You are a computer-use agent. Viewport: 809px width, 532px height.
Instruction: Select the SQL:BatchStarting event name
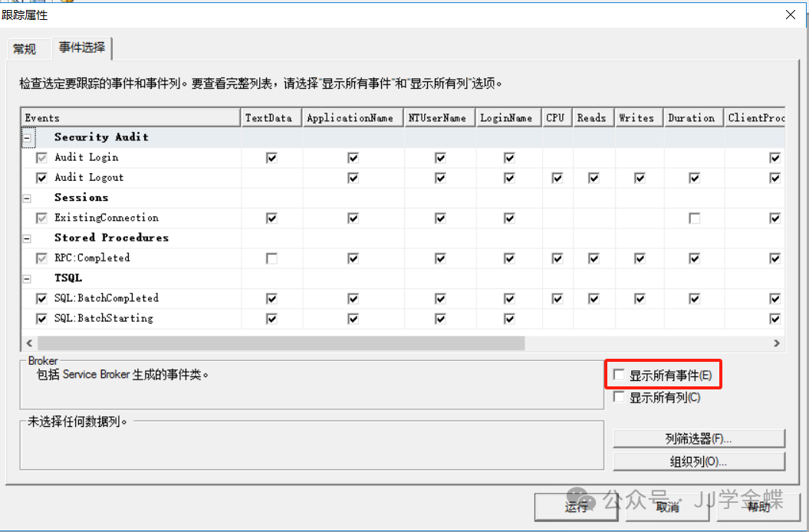tap(104, 318)
